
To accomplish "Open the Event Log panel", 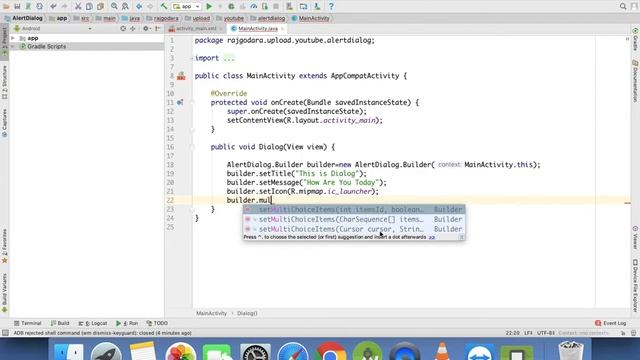I will [x=611, y=323].
